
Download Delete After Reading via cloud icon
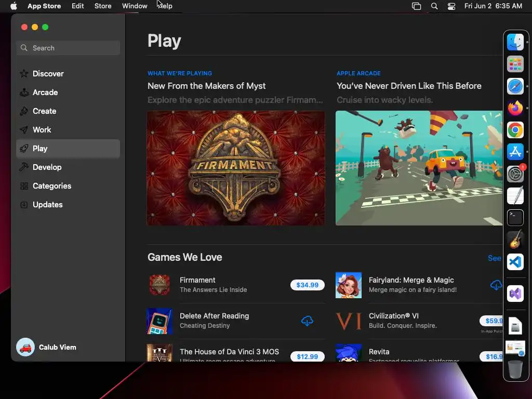[307, 321]
